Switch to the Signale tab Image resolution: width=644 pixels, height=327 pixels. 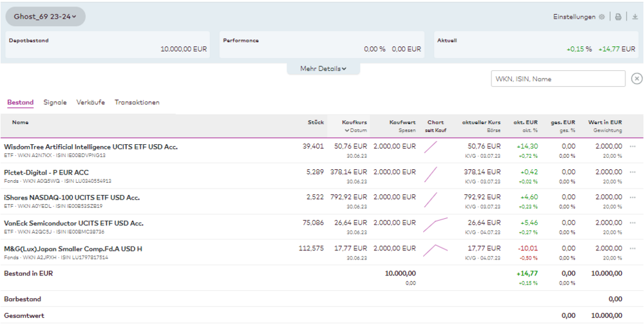(55, 102)
